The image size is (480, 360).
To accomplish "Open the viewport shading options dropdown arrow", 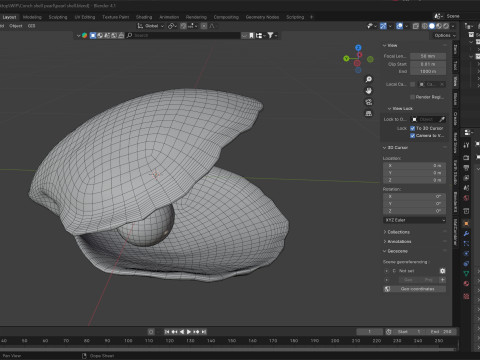I will tap(453, 26).
